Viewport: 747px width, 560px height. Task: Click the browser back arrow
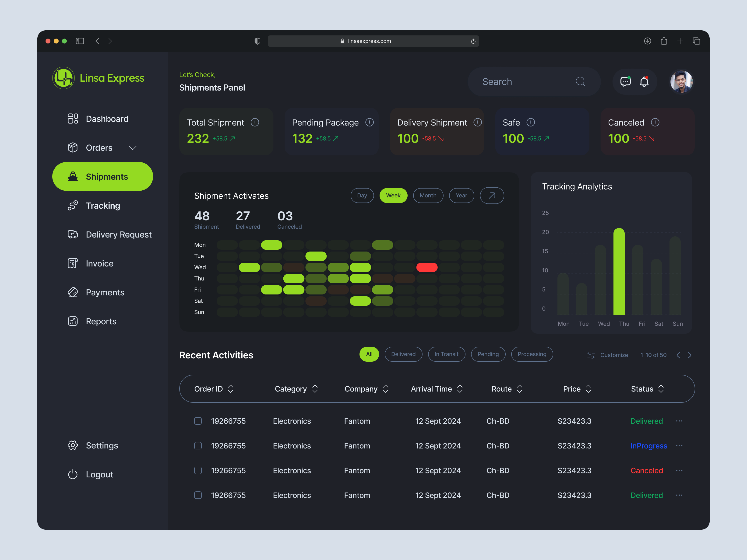tap(97, 41)
